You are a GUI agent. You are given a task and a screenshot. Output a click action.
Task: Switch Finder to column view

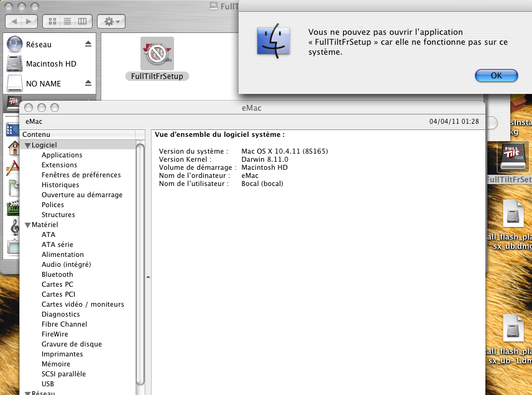[83, 21]
